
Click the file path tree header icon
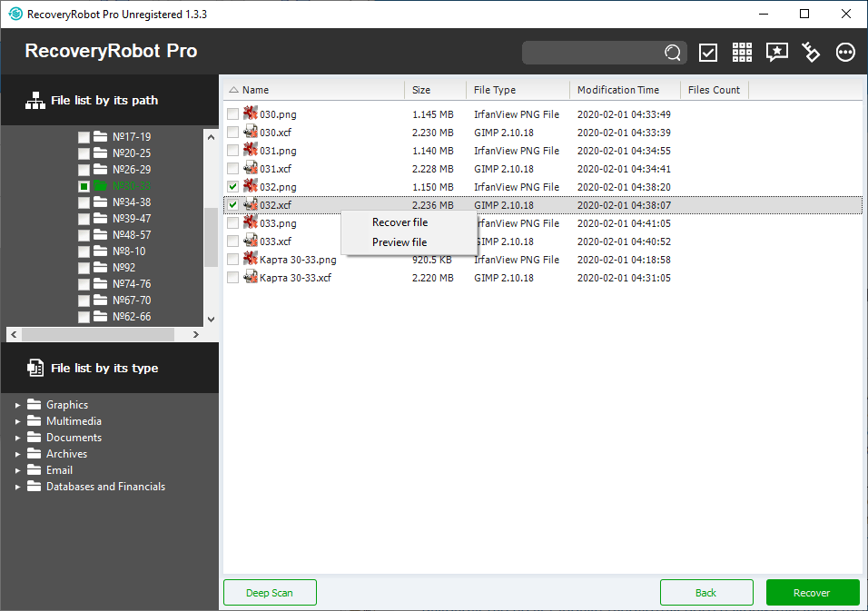35,100
